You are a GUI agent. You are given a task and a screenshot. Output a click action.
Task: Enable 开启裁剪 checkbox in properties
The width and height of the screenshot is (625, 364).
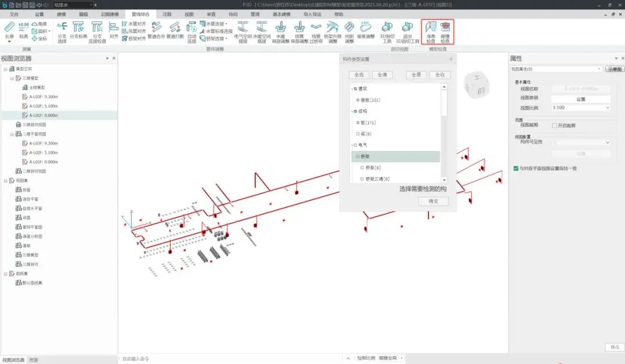point(554,126)
